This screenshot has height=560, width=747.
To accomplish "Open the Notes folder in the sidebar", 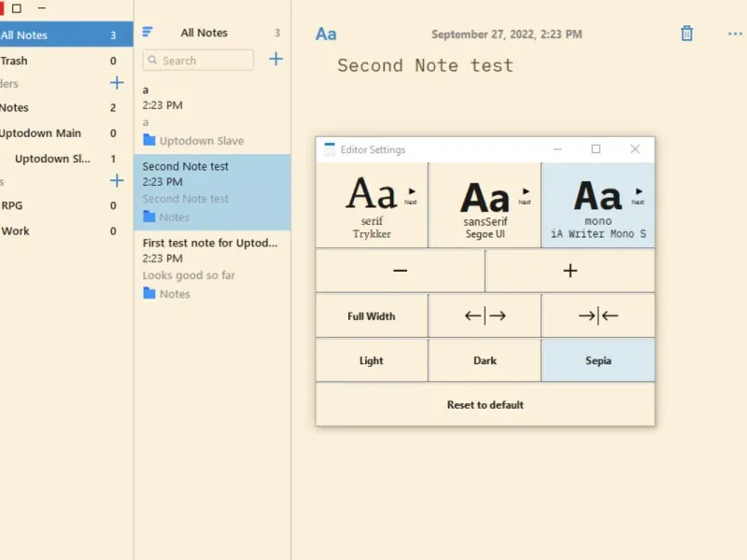I will (x=66, y=107).
